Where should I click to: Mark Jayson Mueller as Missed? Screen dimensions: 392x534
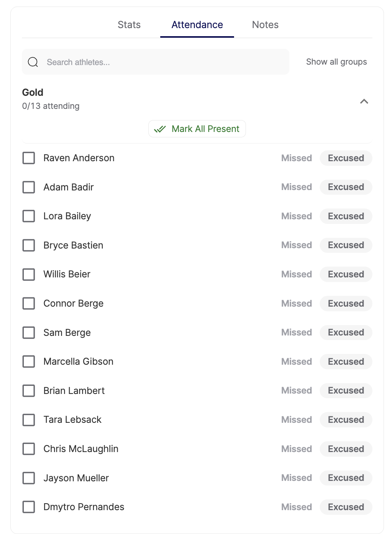[296, 478]
